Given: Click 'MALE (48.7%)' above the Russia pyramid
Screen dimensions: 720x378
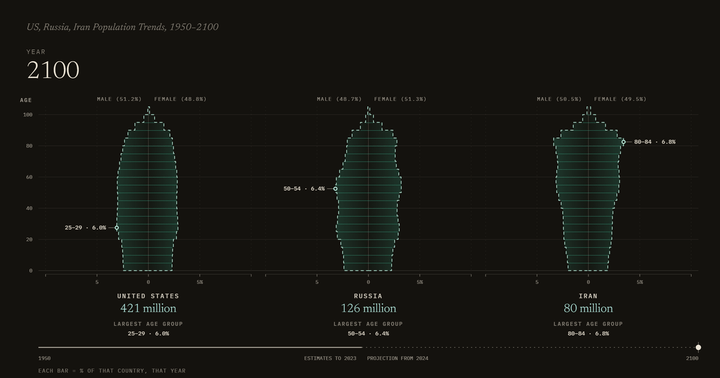Looking at the screenshot, I should coord(339,99).
